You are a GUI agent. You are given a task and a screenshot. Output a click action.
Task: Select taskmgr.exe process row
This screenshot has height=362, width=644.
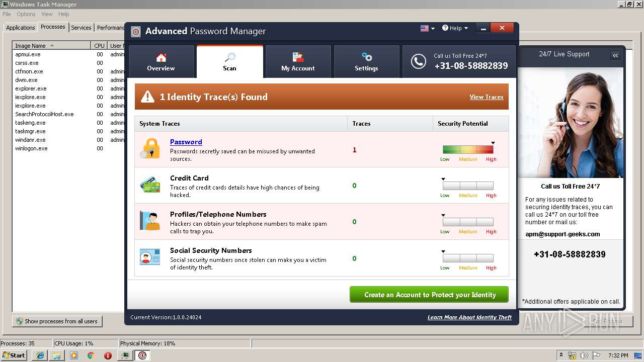[x=68, y=131]
